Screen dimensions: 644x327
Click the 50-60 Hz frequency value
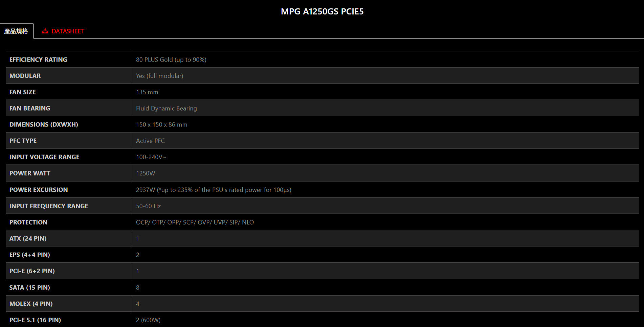148,206
